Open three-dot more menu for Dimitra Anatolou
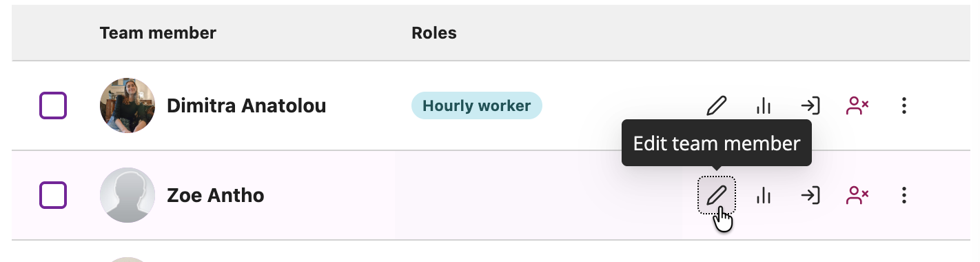Viewport: 980px width, 262px height. [904, 105]
